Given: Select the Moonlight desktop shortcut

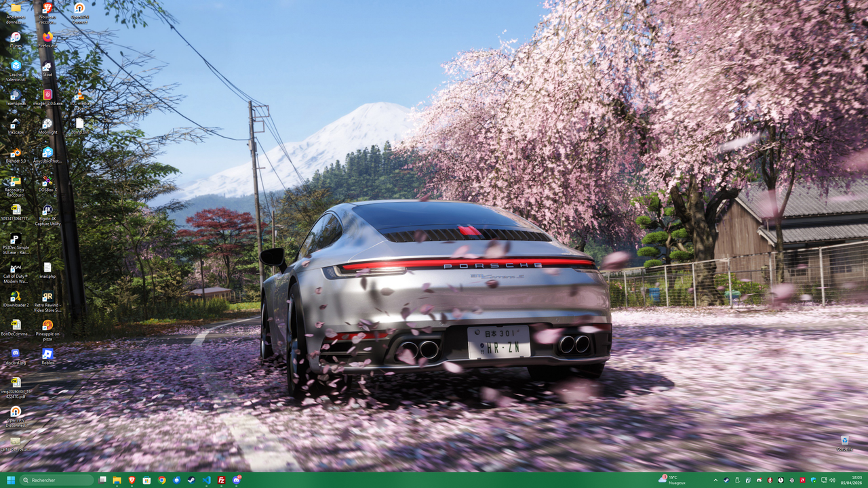Looking at the screenshot, I should 47,127.
